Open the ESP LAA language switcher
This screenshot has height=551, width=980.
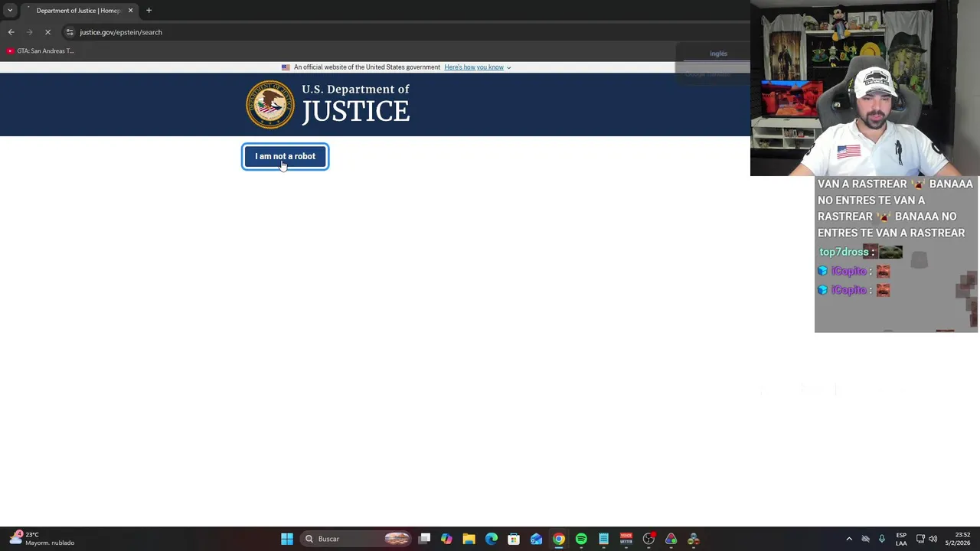901,539
